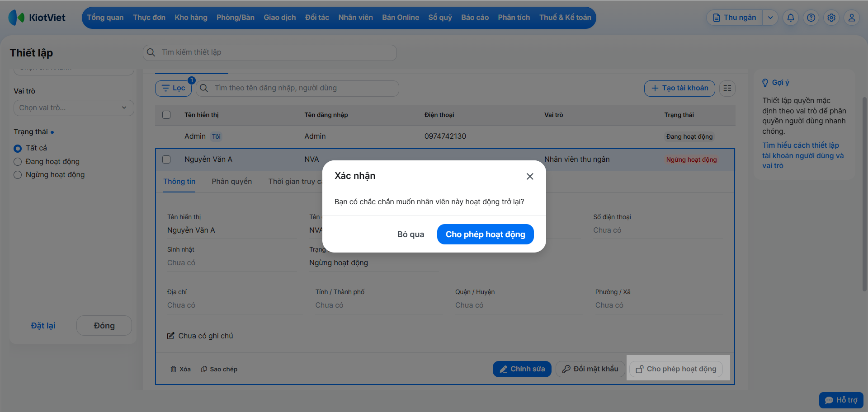Open Phân tích menu
This screenshot has height=412, width=868.
click(x=514, y=18)
